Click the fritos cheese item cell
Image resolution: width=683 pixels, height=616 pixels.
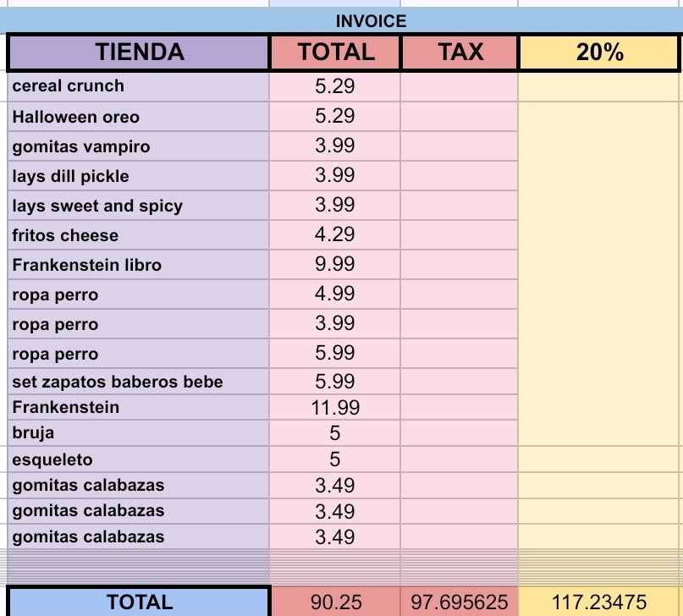[139, 235]
